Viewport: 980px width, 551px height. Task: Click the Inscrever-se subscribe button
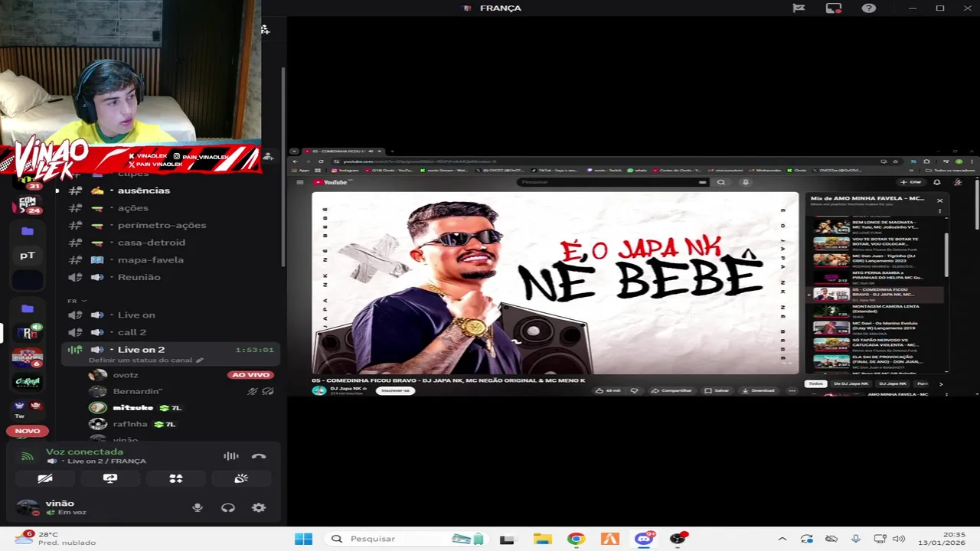[x=396, y=390]
